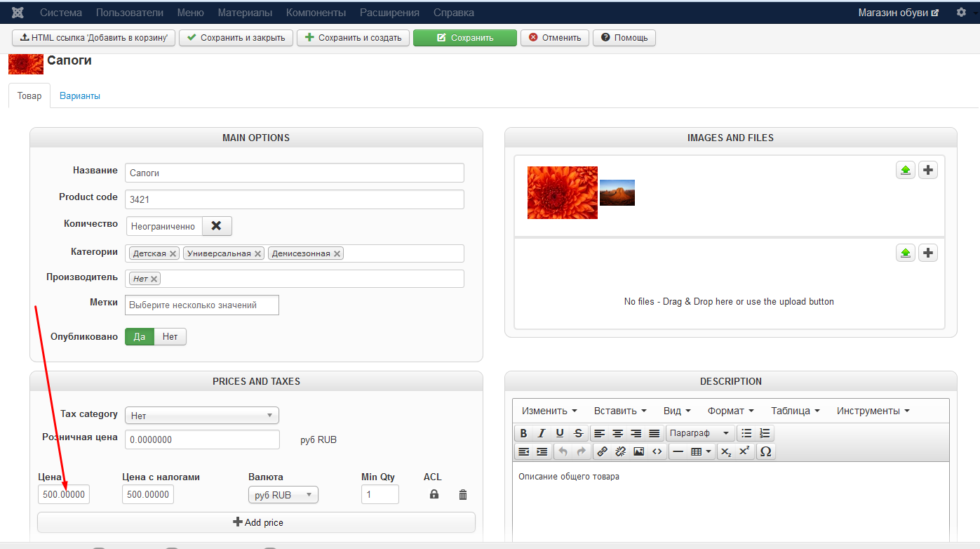Click the Joomla logo icon

18,13
